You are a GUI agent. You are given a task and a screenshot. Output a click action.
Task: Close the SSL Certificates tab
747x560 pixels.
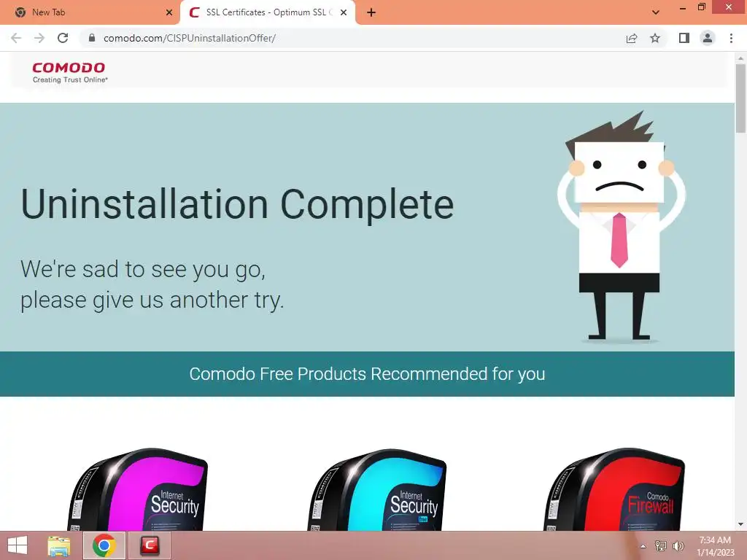(344, 12)
